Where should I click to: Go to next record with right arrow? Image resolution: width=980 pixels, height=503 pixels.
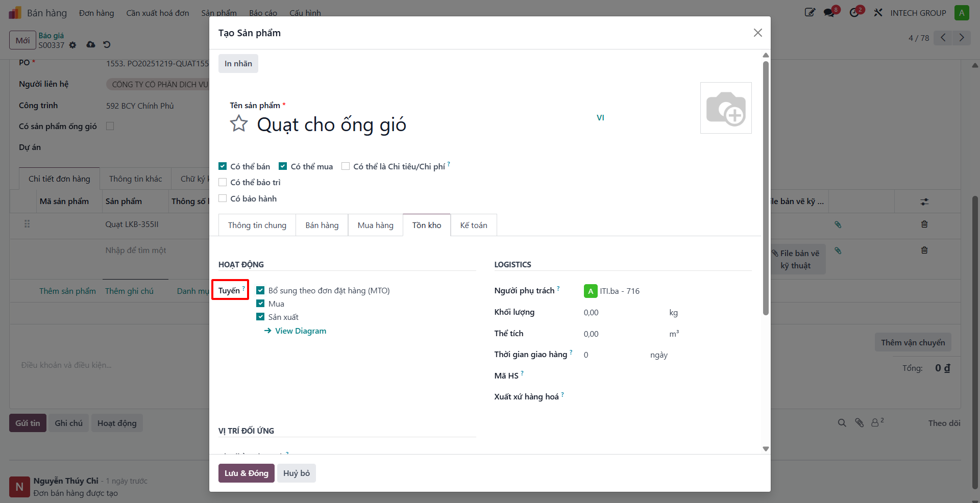pyautogui.click(x=962, y=38)
